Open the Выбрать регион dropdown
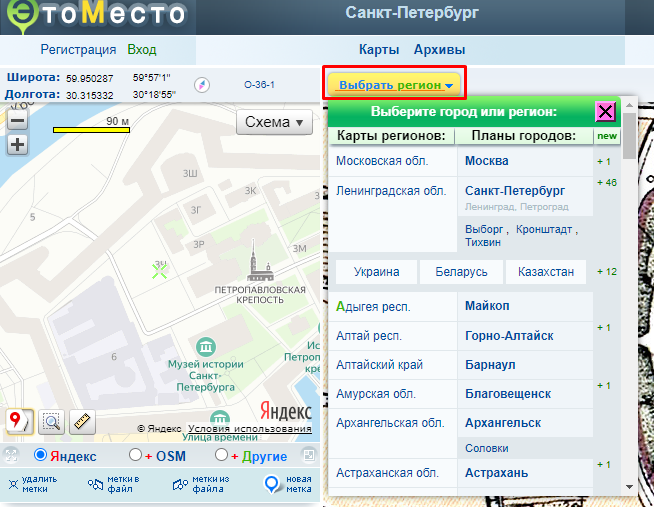The image size is (654, 507). 394,85
